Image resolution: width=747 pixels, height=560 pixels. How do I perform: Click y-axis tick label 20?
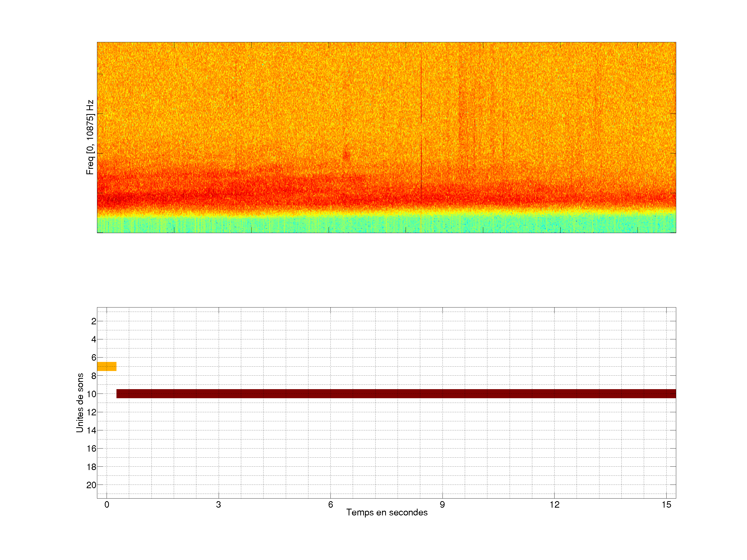click(x=91, y=485)
